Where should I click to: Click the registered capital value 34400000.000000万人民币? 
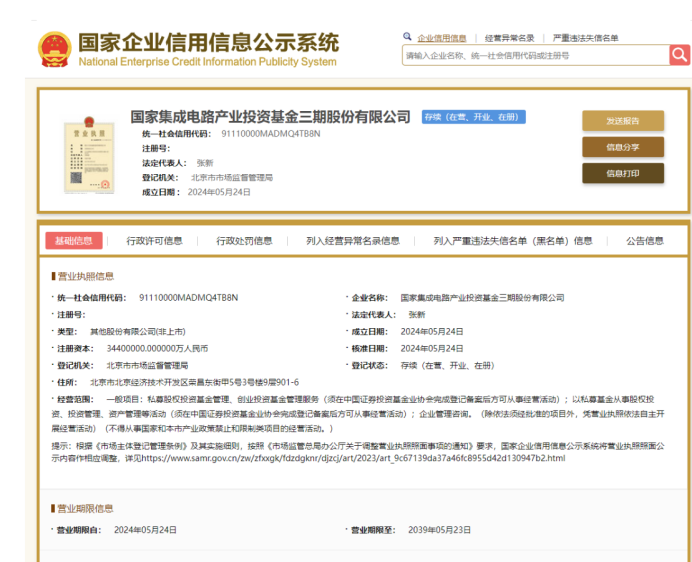point(157,349)
